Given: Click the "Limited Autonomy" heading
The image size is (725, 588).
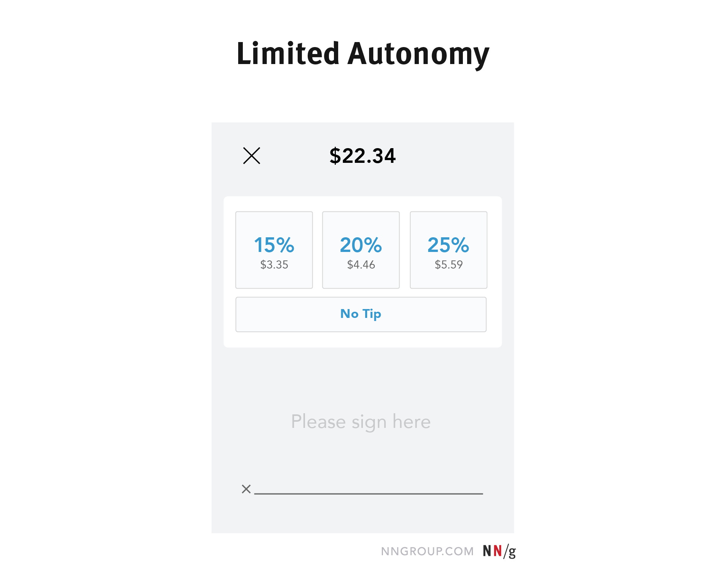Looking at the screenshot, I should 363,54.
